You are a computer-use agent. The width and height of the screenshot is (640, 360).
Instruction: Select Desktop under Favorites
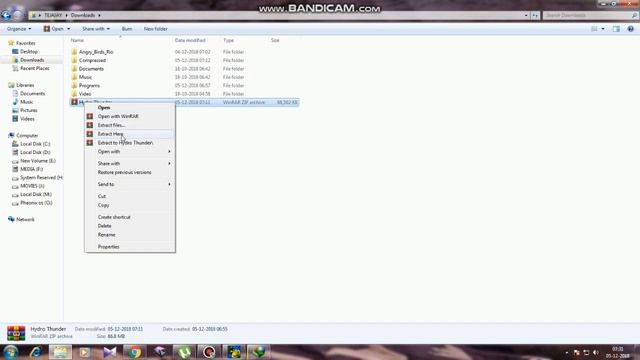tap(29, 51)
